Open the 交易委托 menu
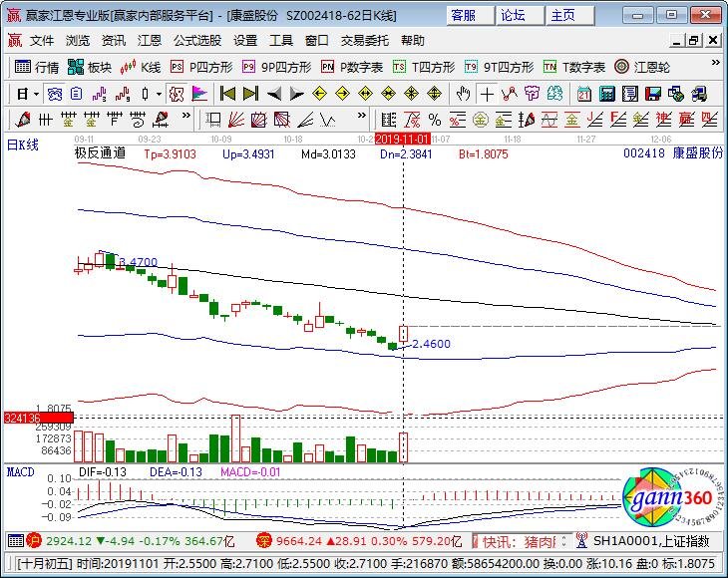Screen dimensions: 728x578 tap(365, 41)
